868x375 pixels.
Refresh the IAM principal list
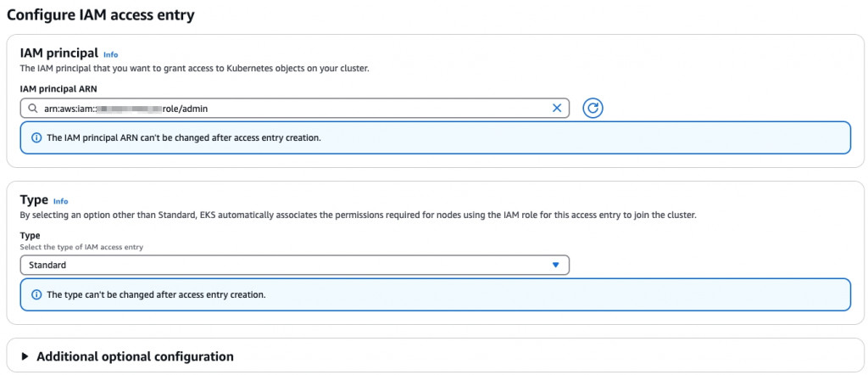[593, 108]
